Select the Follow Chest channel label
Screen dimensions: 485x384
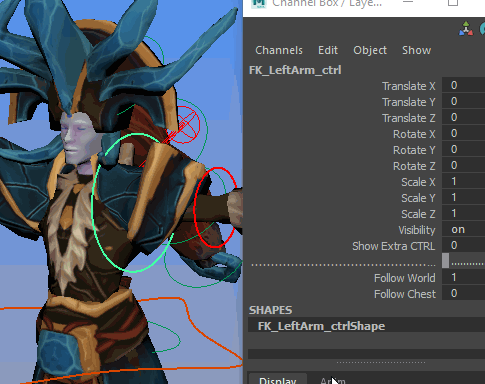405,294
